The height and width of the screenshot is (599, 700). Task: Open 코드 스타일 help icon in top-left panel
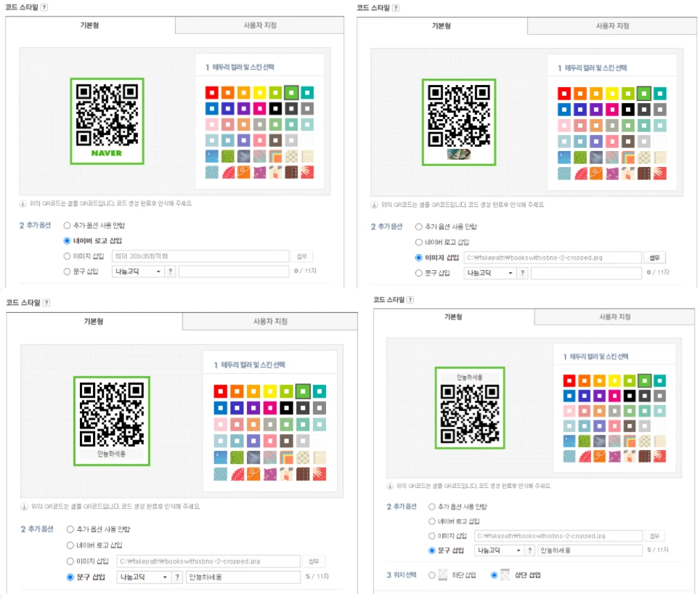pos(44,7)
